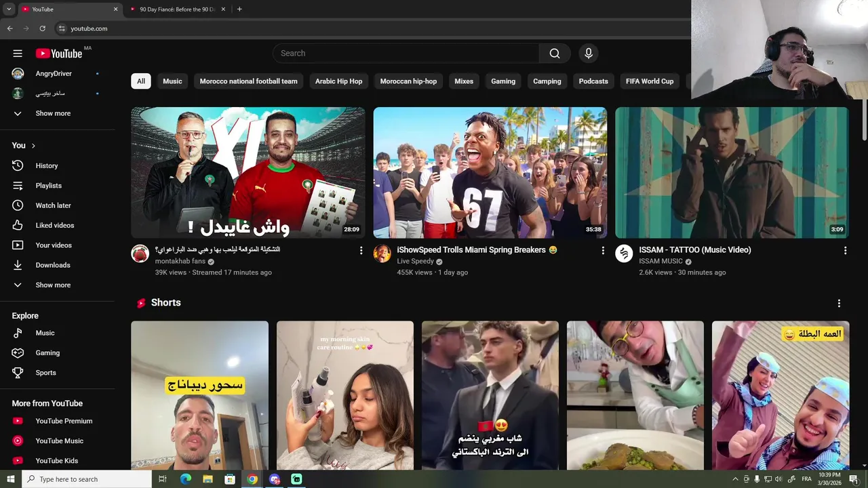Open Live Speedy channel name
Image resolution: width=868 pixels, height=488 pixels.
tap(415, 262)
